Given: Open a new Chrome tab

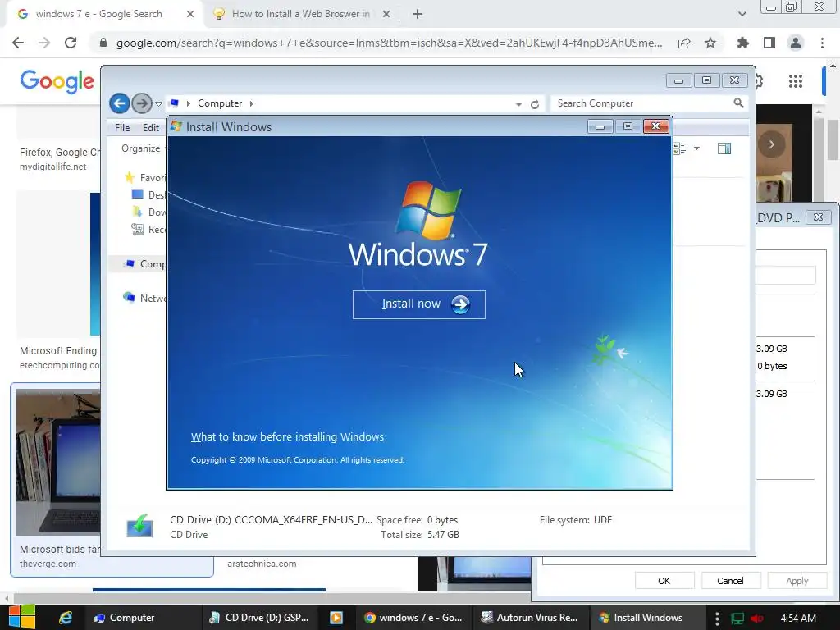Looking at the screenshot, I should click(418, 14).
